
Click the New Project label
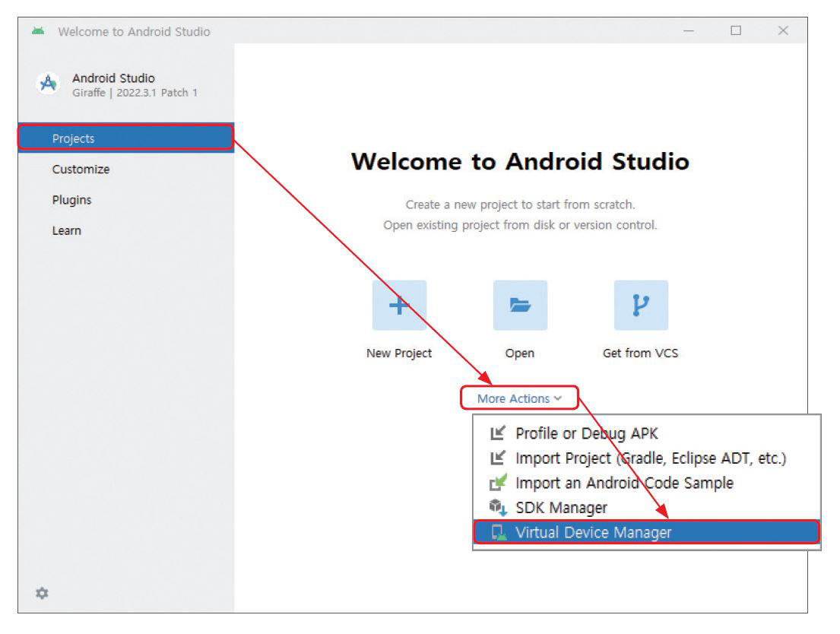(399, 353)
